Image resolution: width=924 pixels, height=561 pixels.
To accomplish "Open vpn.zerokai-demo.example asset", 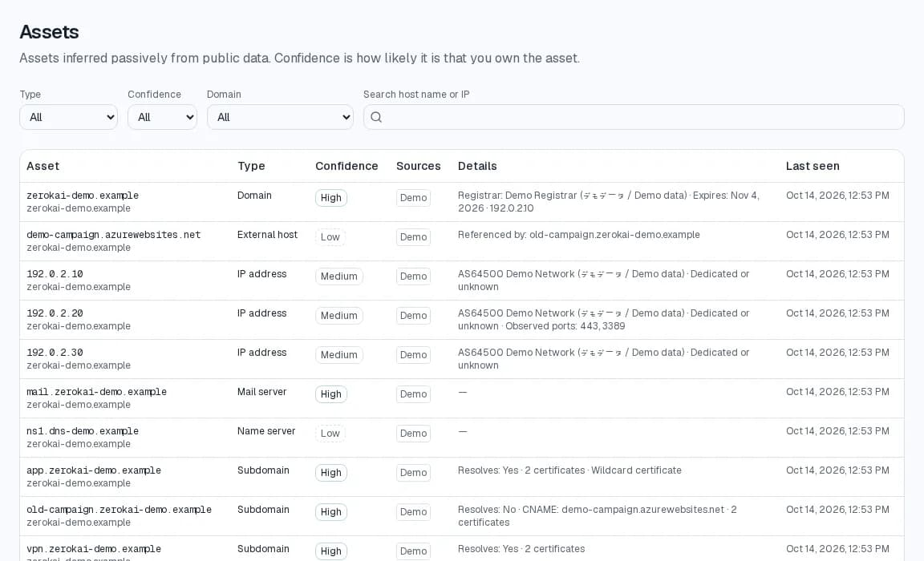I will coord(94,549).
